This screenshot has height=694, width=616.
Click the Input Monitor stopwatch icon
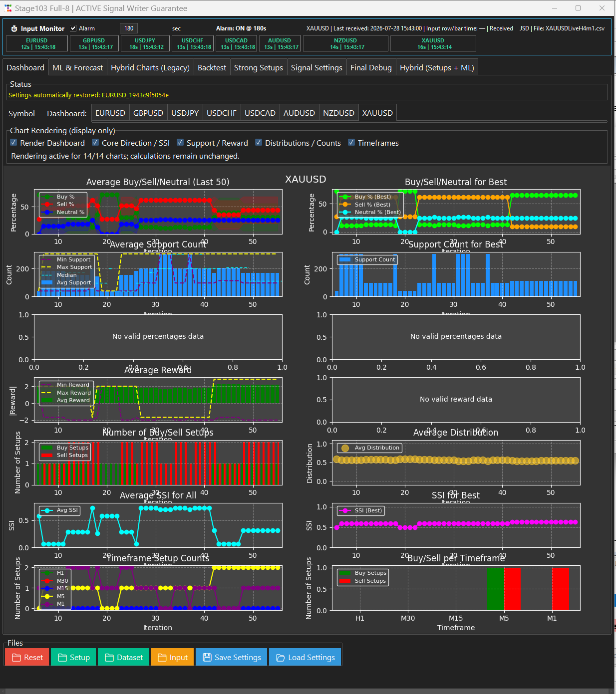(x=14, y=29)
